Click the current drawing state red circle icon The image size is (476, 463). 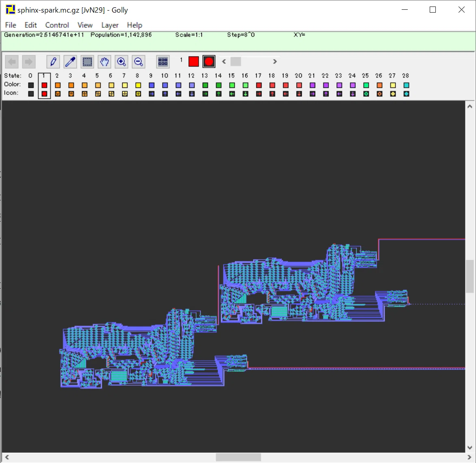click(x=209, y=61)
